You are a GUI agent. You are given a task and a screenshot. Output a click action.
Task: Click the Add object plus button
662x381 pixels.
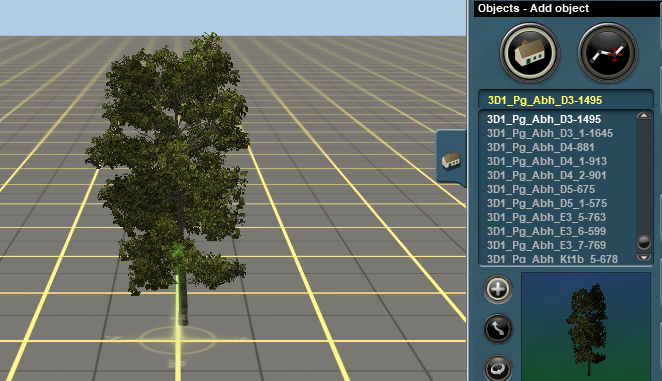(x=498, y=289)
